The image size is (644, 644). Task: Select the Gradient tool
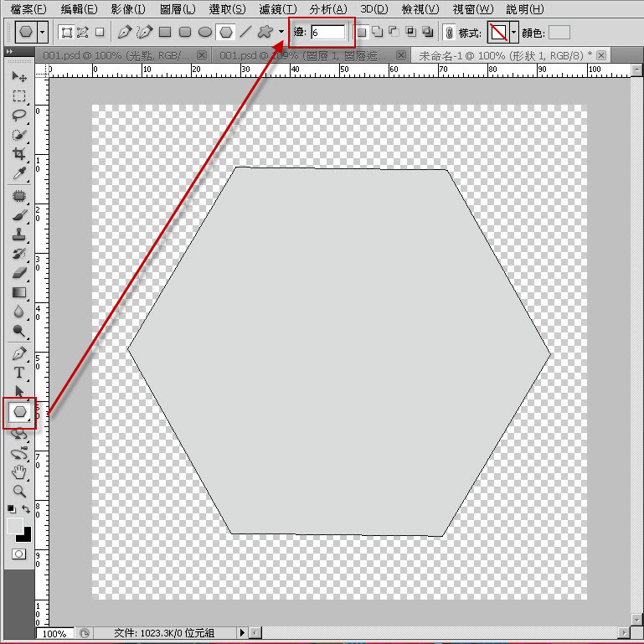point(19,292)
